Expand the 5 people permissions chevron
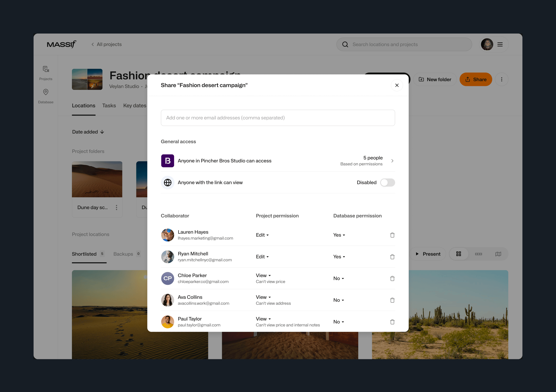The image size is (556, 392). (x=392, y=161)
